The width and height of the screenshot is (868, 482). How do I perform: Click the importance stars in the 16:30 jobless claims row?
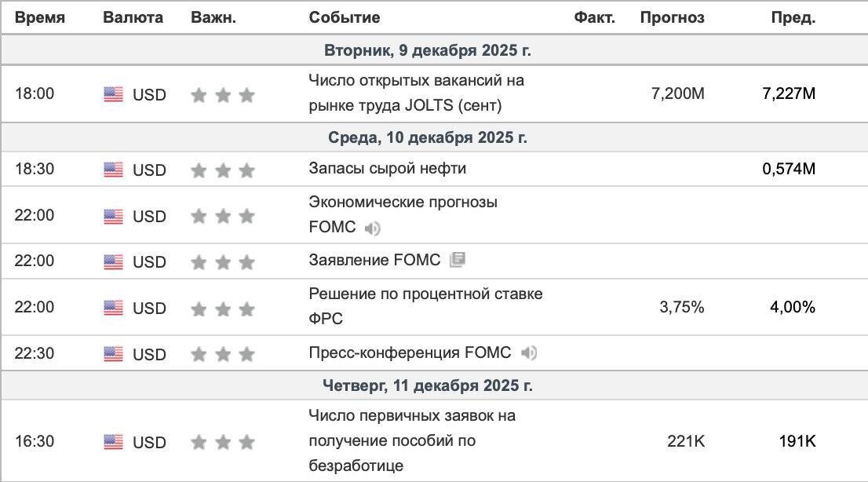pyautogui.click(x=223, y=441)
